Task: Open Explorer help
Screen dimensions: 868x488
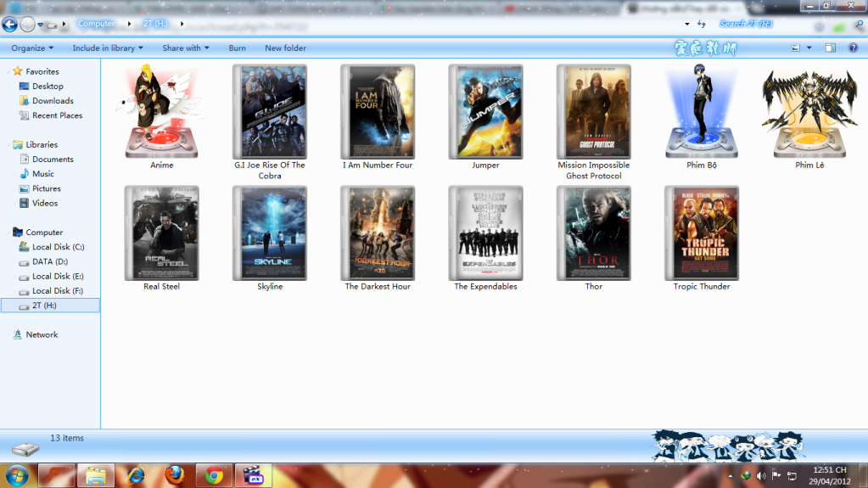Action: (853, 48)
